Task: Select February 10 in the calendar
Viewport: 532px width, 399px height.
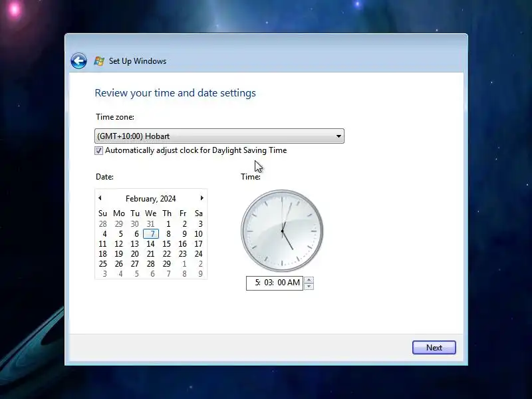Action: click(198, 234)
